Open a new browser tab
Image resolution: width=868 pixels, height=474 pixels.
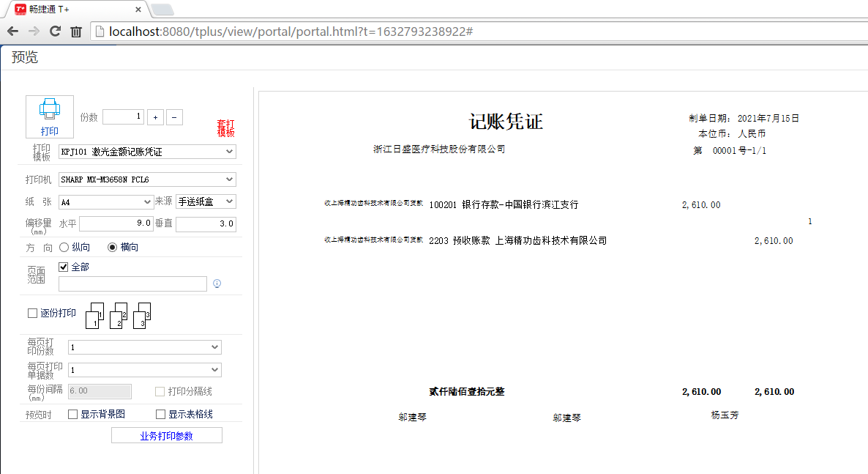(162, 10)
